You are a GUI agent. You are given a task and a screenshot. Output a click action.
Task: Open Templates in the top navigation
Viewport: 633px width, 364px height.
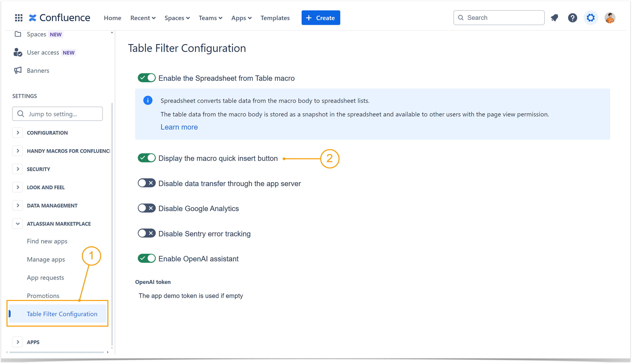pos(275,18)
